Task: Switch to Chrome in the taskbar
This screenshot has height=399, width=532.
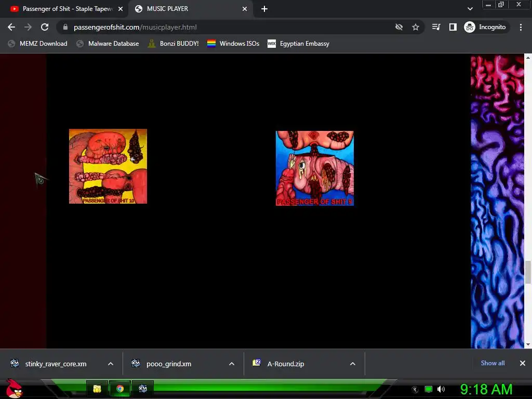Action: 120,389
